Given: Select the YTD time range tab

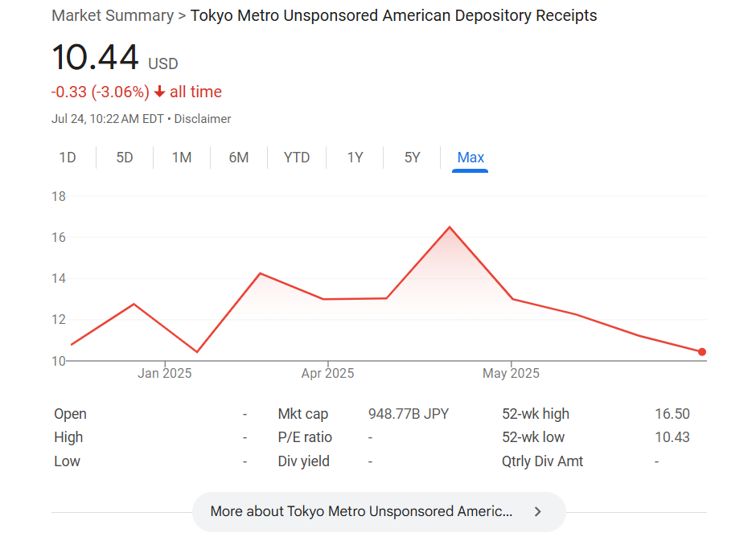Looking at the screenshot, I should [x=297, y=158].
